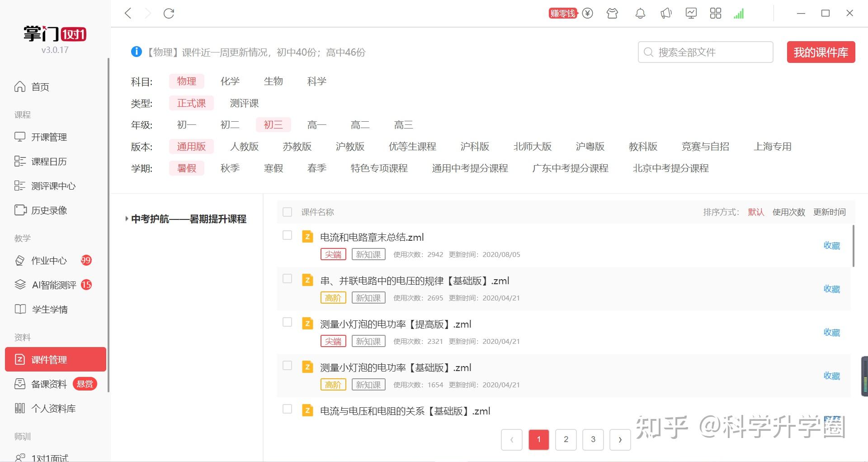
Task: Click file icon of 测量小灯泡的电功率【提高版】
Action: 307,324
